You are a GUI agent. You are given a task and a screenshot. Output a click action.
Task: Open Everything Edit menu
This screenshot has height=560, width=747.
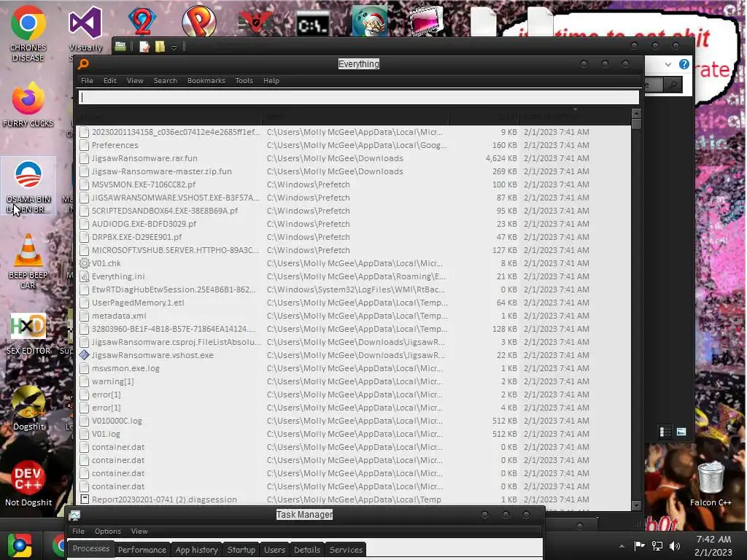pos(110,80)
